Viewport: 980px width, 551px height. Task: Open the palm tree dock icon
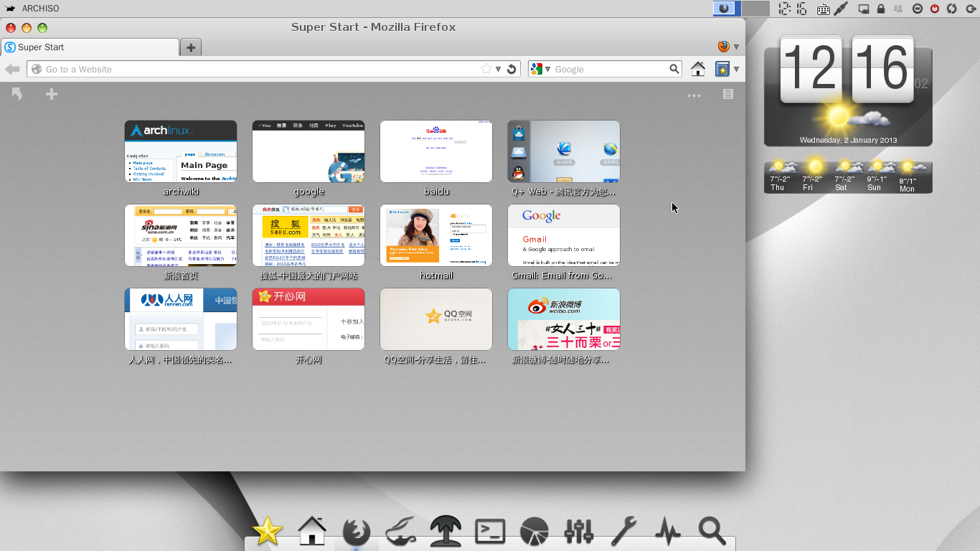(x=446, y=532)
